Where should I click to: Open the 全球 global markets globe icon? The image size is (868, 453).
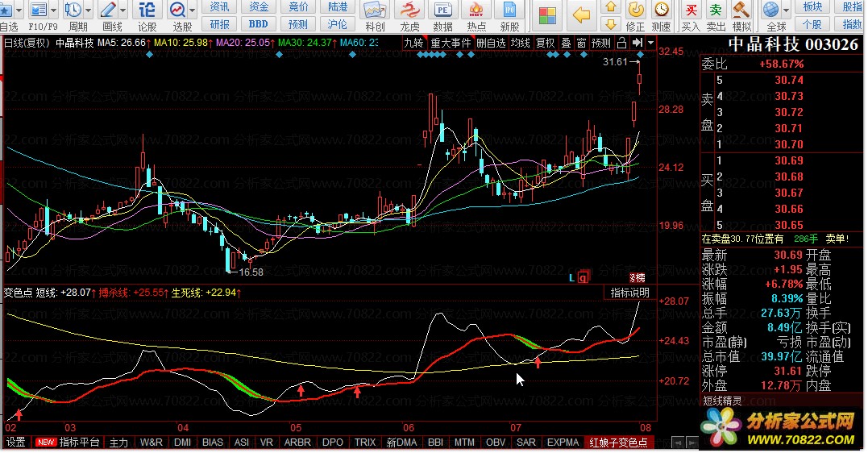pyautogui.click(x=771, y=10)
